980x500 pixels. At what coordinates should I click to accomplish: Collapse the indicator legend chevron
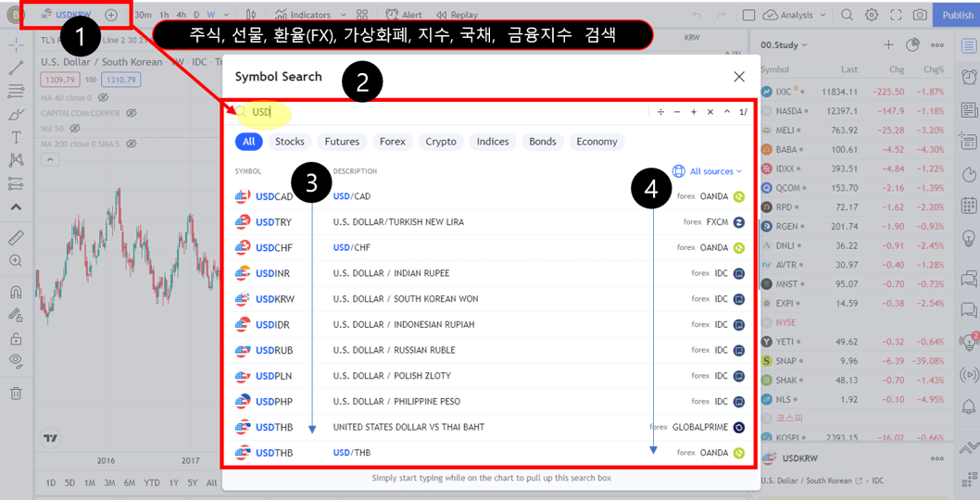[50, 160]
